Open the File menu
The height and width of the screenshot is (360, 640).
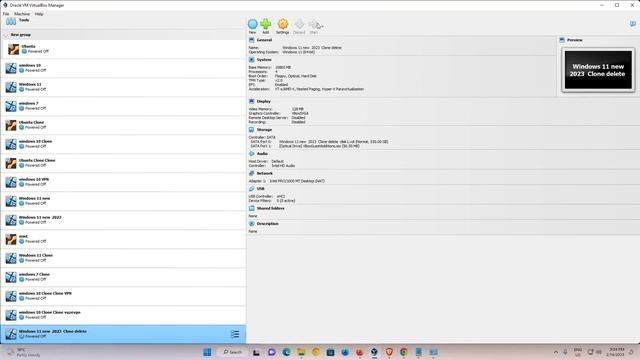coord(6,14)
